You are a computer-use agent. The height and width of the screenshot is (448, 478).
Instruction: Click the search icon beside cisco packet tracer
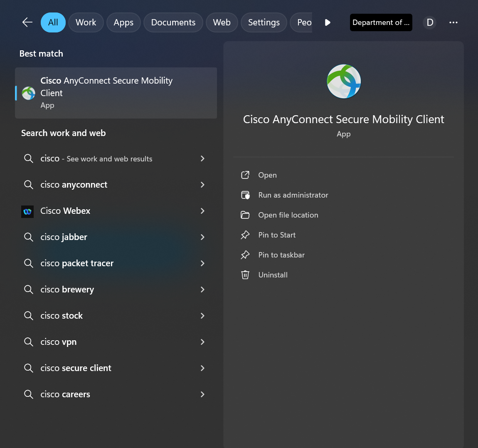(28, 263)
